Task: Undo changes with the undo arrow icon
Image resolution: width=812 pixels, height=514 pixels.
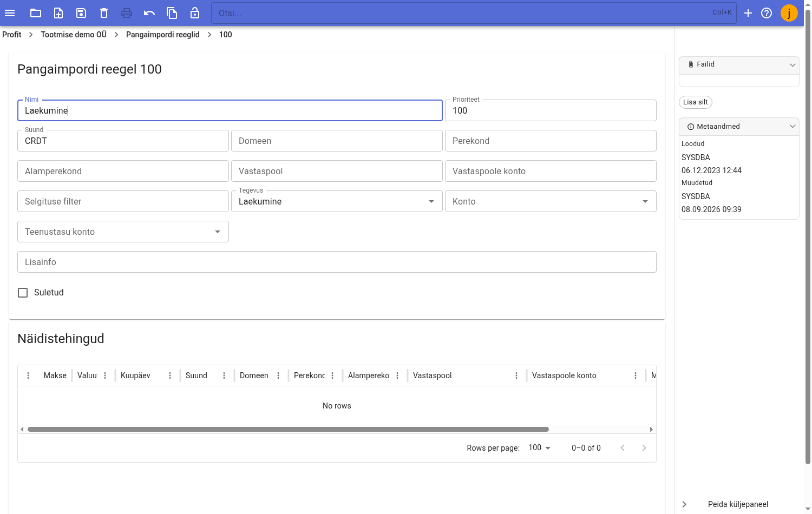Action: pyautogui.click(x=149, y=13)
